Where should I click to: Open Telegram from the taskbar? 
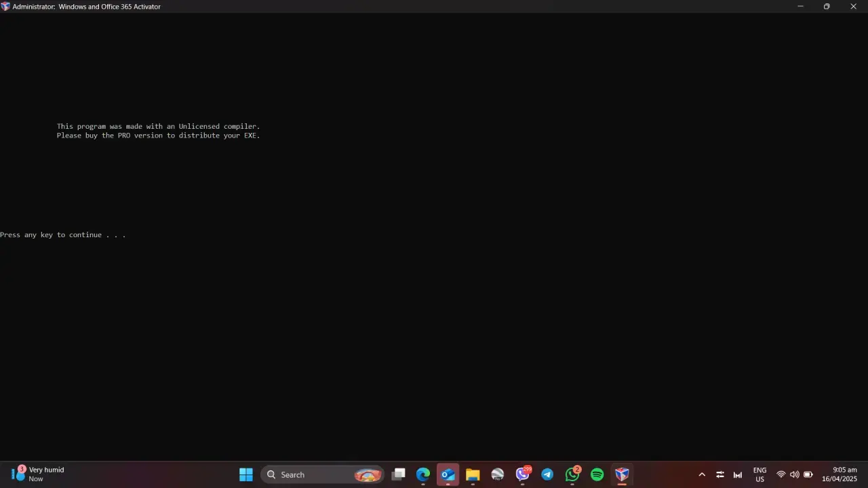point(547,474)
